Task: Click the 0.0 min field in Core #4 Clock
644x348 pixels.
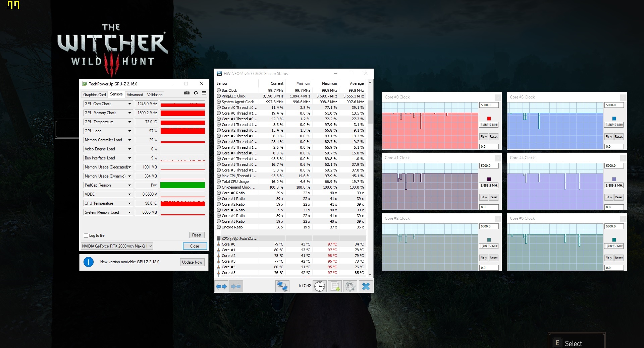Action: coord(614,207)
